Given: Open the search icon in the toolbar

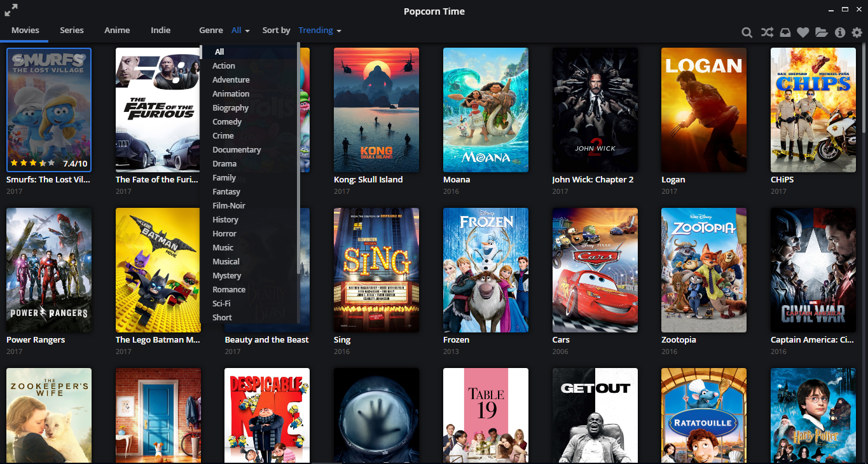Looking at the screenshot, I should coord(747,32).
